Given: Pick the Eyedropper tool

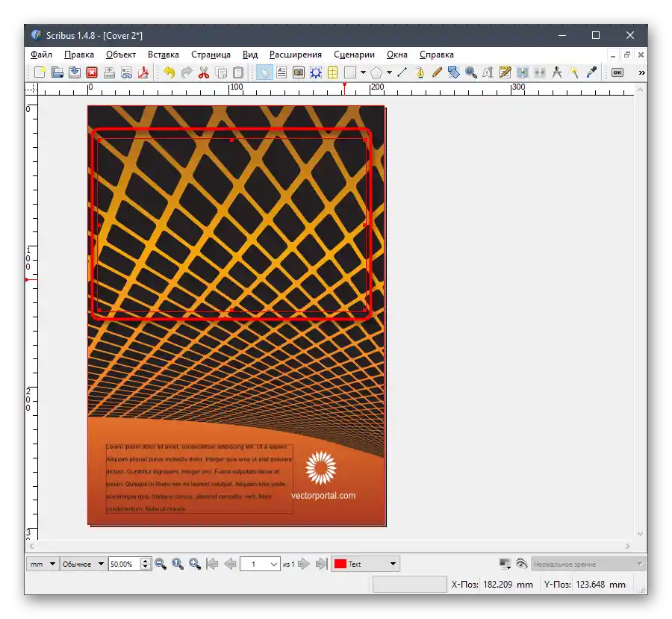Looking at the screenshot, I should (x=592, y=72).
